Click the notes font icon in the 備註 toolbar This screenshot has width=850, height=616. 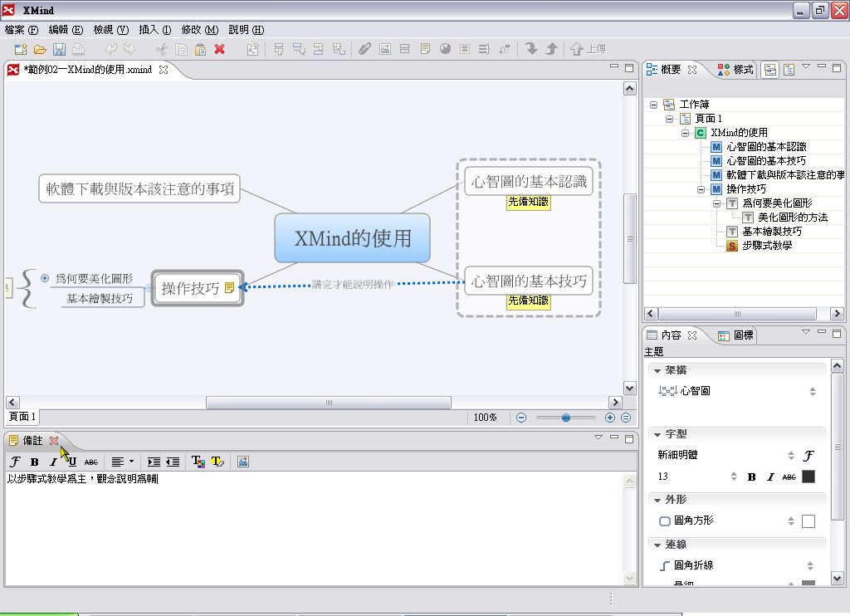(15, 462)
